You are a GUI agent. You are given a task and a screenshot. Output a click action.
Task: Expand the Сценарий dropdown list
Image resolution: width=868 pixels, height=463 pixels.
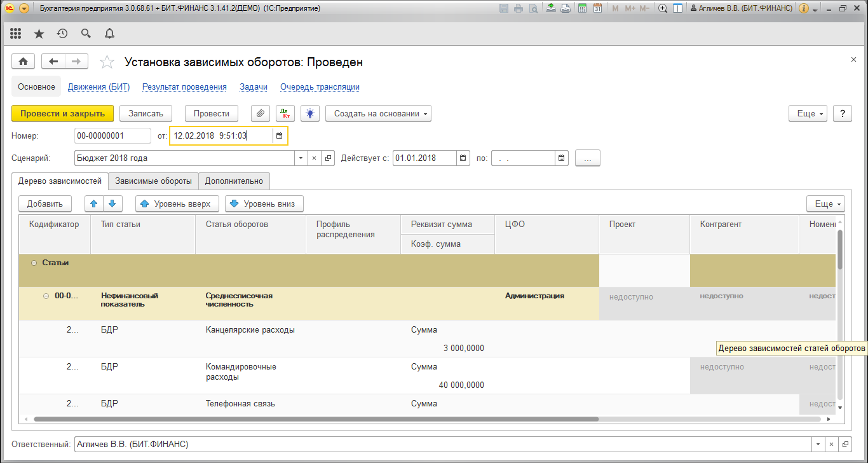(301, 158)
